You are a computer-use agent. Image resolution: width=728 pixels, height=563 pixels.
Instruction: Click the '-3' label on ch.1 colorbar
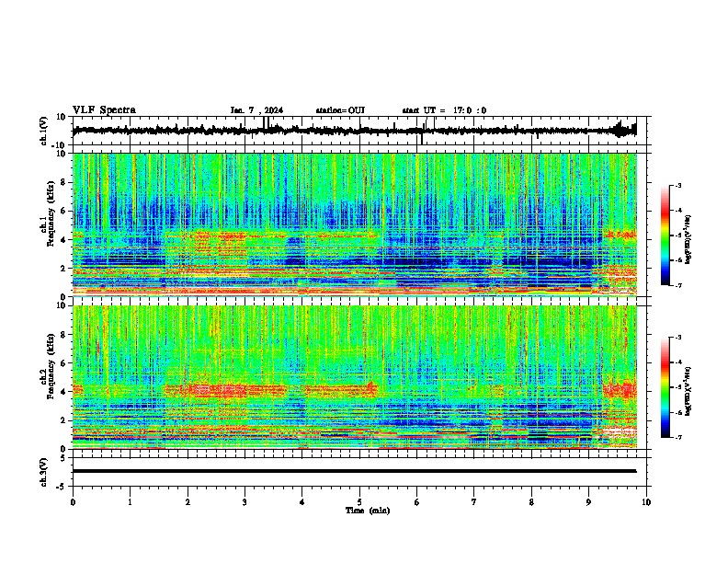click(677, 185)
